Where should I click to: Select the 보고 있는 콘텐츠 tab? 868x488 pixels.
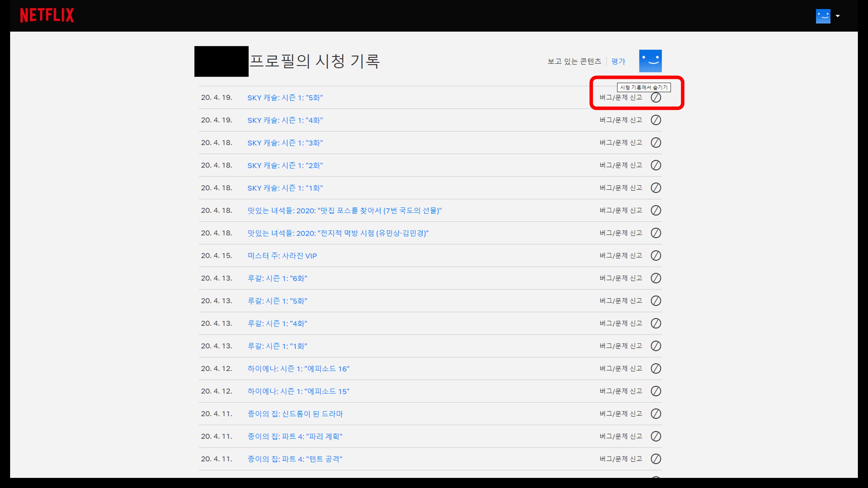coord(574,61)
